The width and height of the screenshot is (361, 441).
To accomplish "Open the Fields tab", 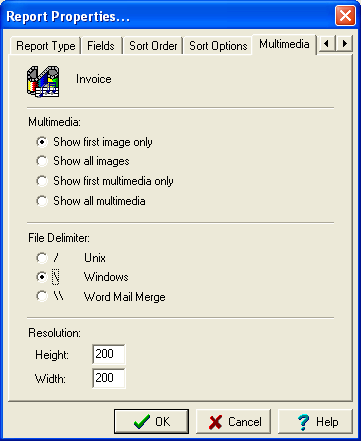I will pyautogui.click(x=101, y=46).
